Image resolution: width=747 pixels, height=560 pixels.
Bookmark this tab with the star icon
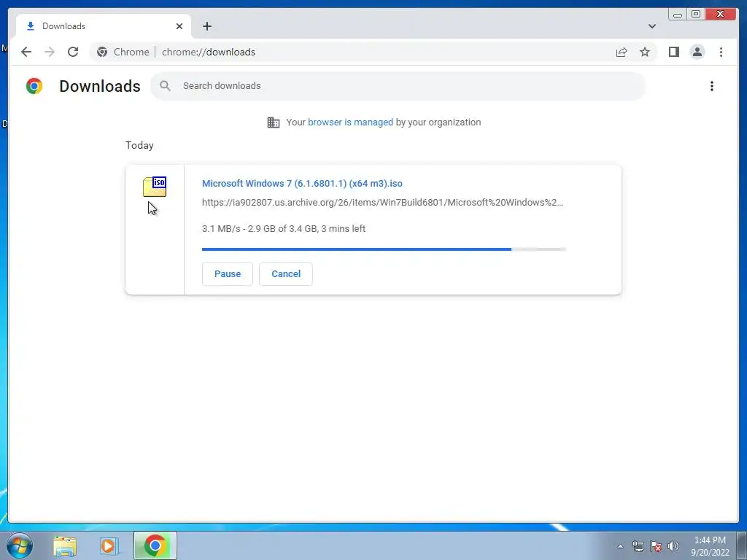pos(645,52)
